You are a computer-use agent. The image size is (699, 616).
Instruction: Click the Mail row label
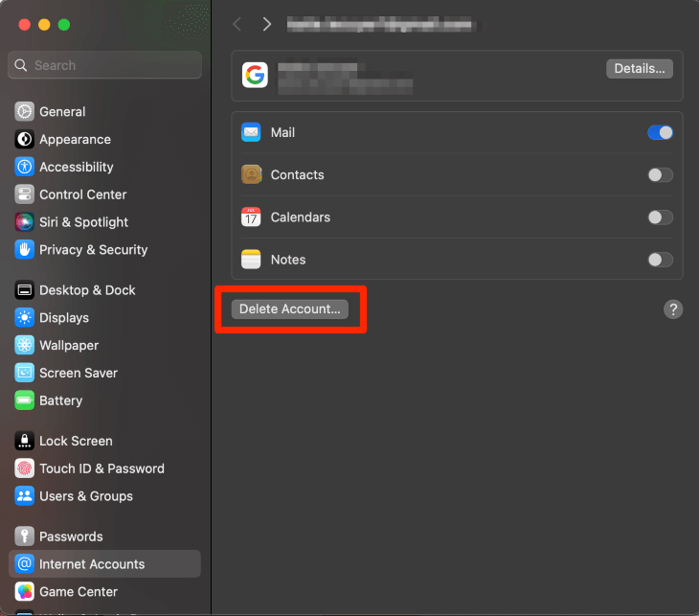[282, 132]
